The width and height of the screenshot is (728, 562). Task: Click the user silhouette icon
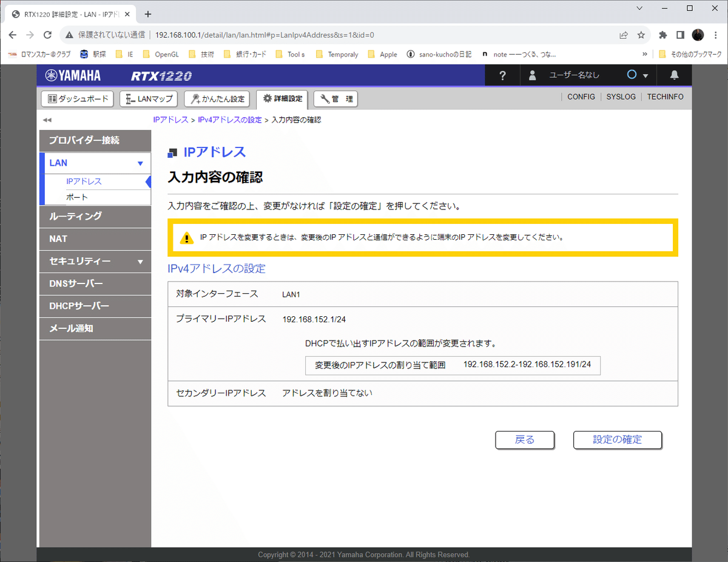(x=533, y=75)
